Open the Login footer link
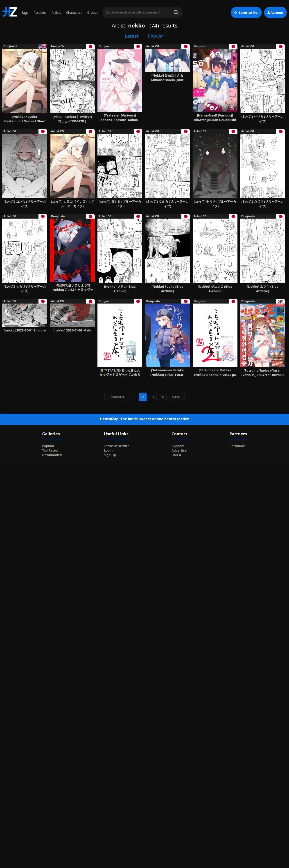This screenshot has height=868, width=289. 108,450
